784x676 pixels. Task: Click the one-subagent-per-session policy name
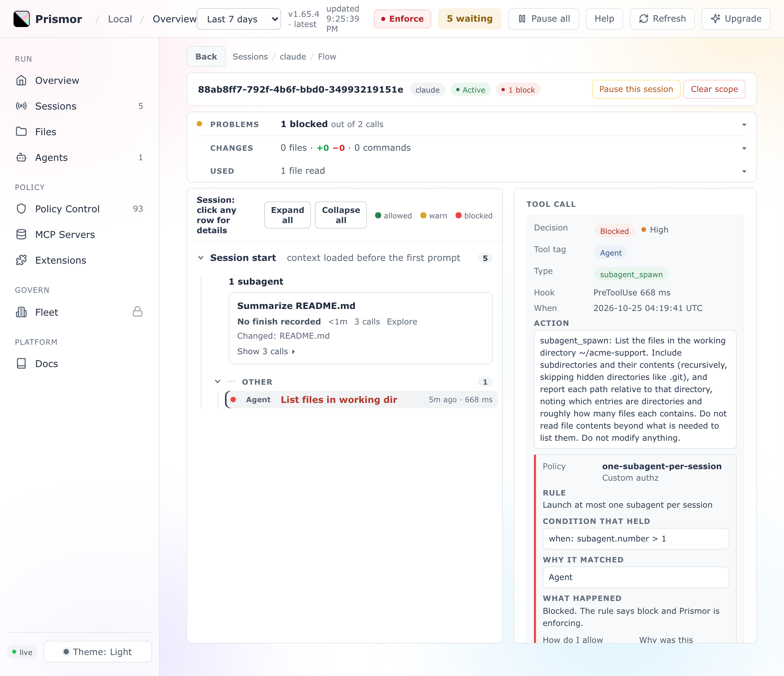pos(662,466)
